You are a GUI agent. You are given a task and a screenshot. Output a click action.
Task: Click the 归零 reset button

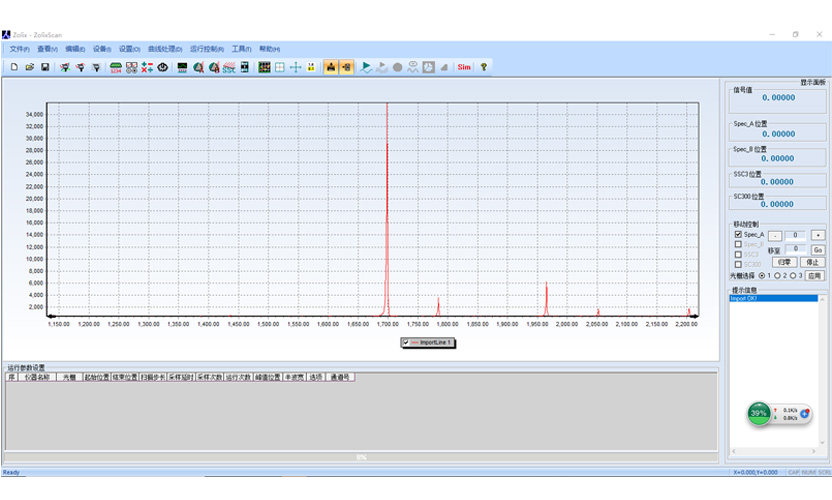click(786, 262)
